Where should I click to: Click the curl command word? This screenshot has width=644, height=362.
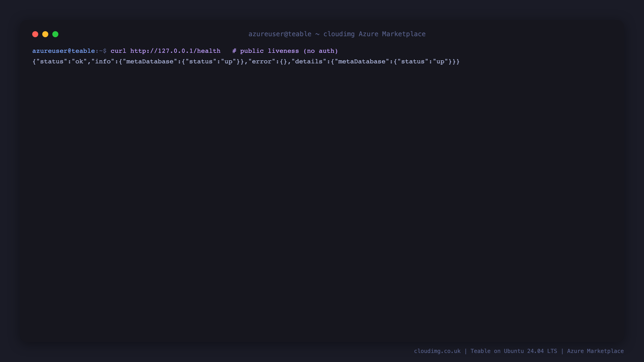(118, 51)
